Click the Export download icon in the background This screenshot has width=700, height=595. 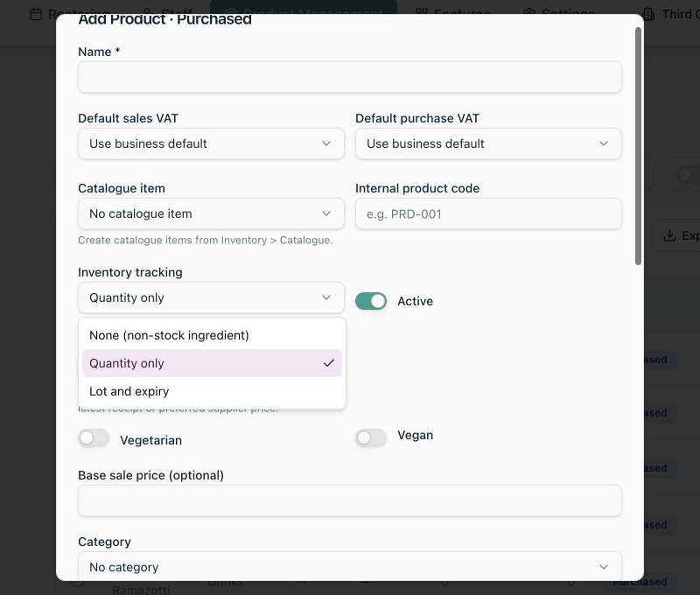coord(669,235)
